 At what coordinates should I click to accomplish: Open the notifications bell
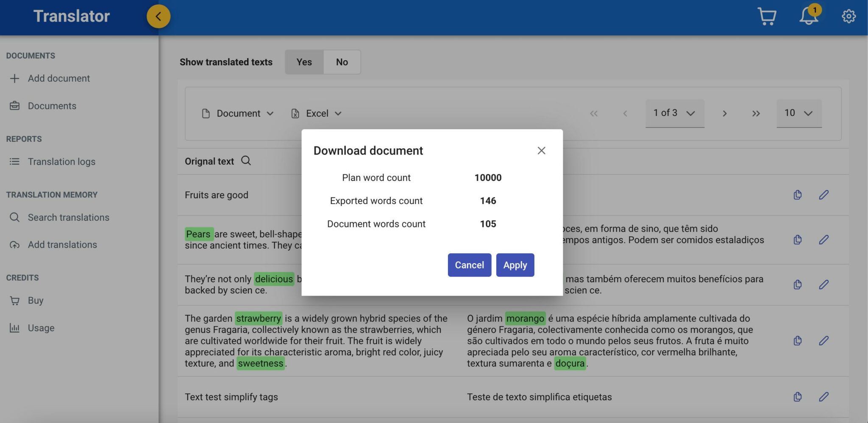(x=808, y=17)
